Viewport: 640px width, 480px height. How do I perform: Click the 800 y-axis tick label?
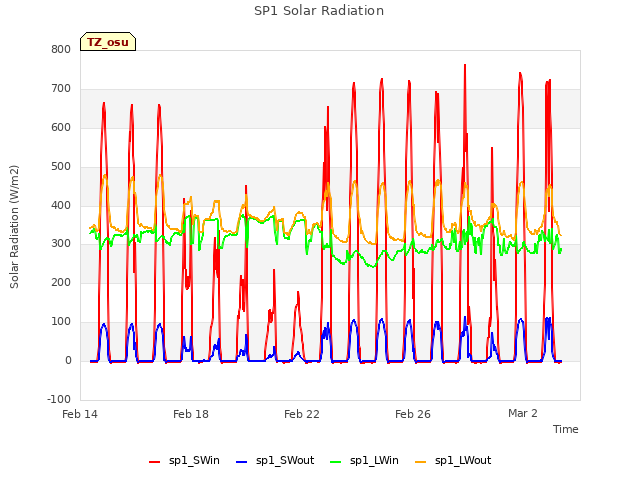(61, 49)
